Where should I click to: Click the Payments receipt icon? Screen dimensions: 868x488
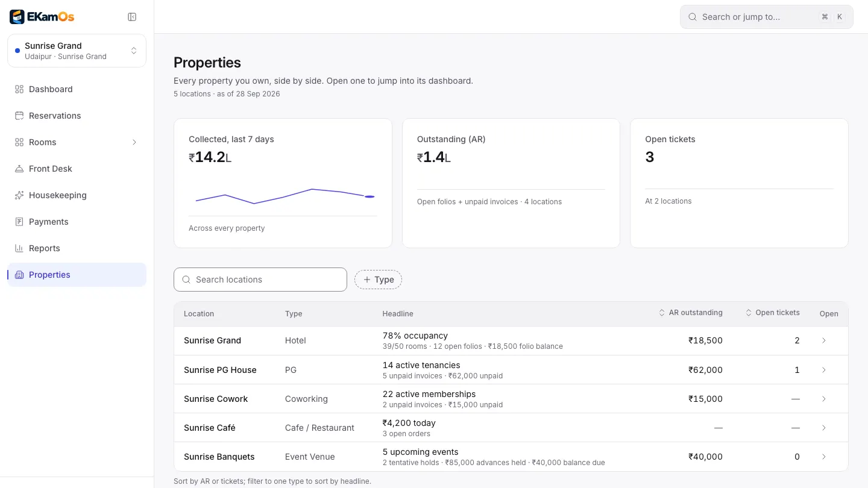point(19,222)
